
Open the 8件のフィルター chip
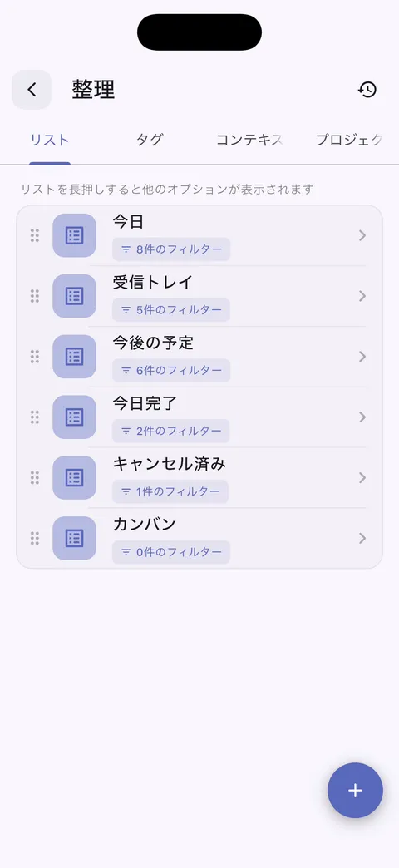point(171,249)
